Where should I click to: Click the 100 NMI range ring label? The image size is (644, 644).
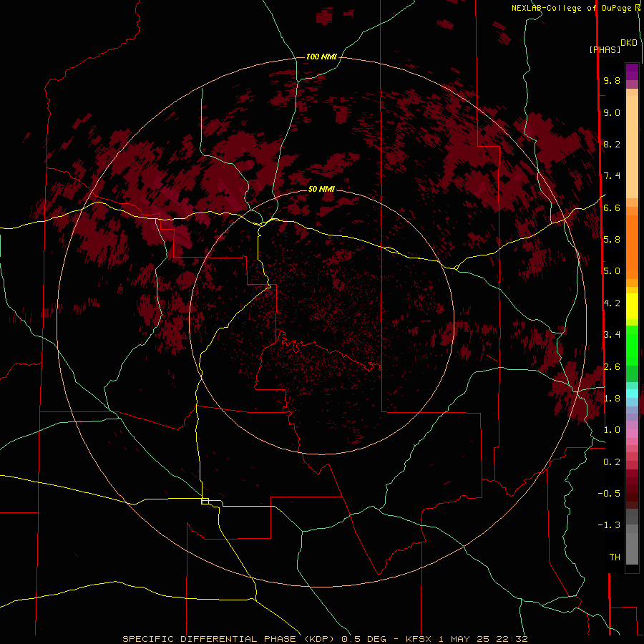pos(321,57)
